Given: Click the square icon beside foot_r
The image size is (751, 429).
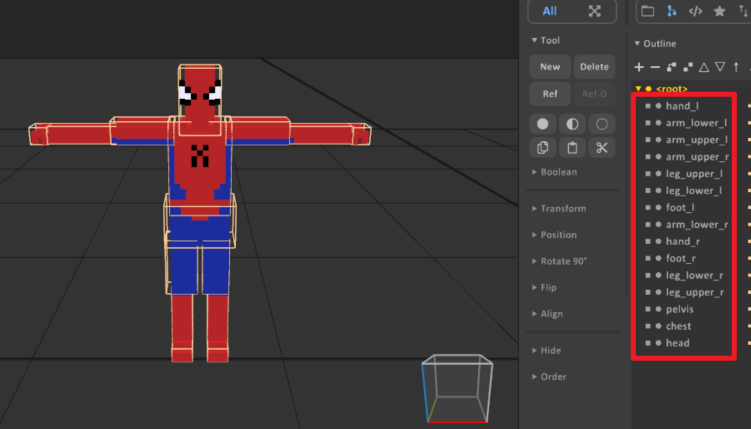Looking at the screenshot, I should [x=648, y=259].
